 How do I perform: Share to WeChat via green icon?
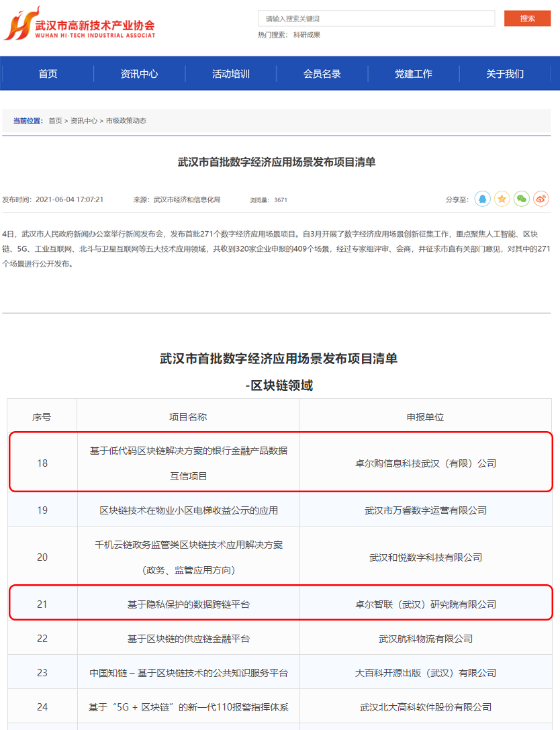pos(521,199)
